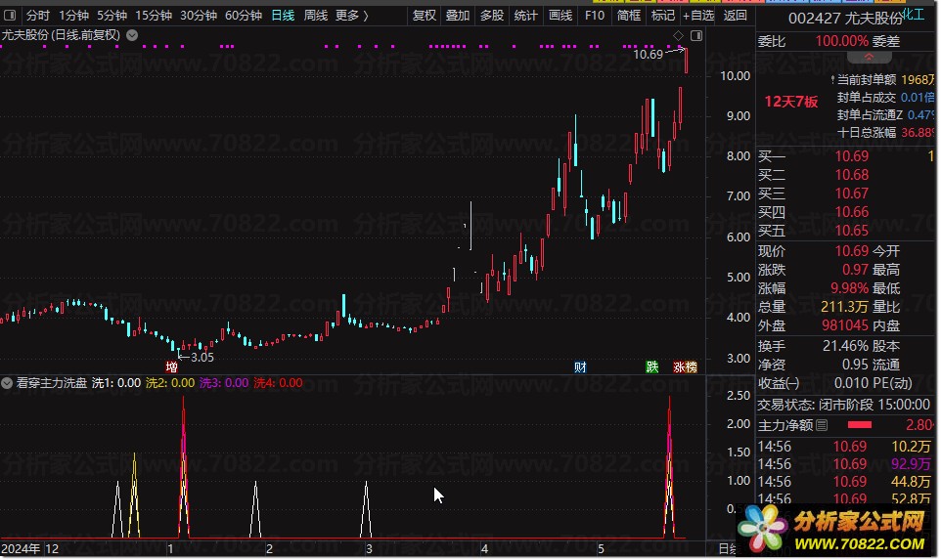Viewport: 941px width, 560px height.
Task: Click the tick trade row showing 92.9万
Action: coord(844,464)
